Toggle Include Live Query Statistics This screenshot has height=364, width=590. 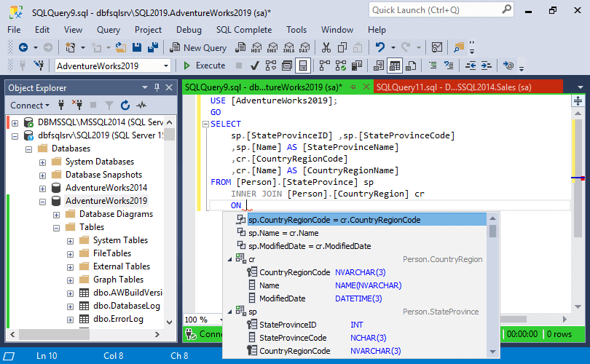341,66
